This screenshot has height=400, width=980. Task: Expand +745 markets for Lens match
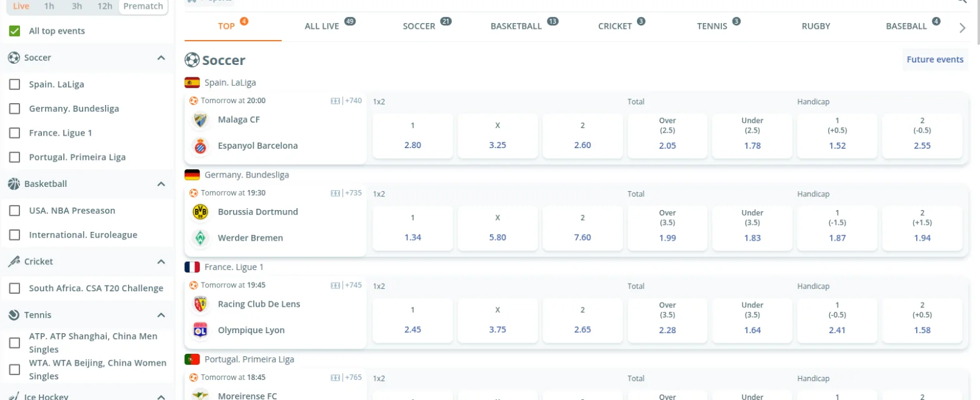pyautogui.click(x=353, y=285)
